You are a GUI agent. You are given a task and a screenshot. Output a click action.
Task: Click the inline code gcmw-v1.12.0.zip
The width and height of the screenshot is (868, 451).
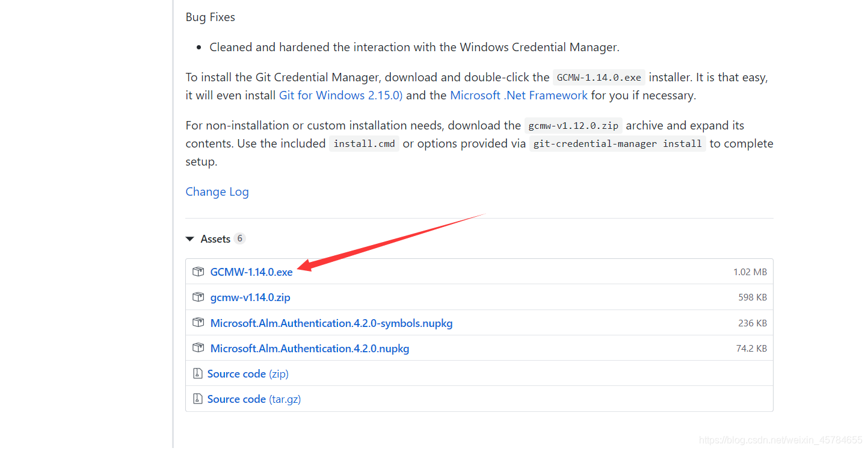(573, 125)
